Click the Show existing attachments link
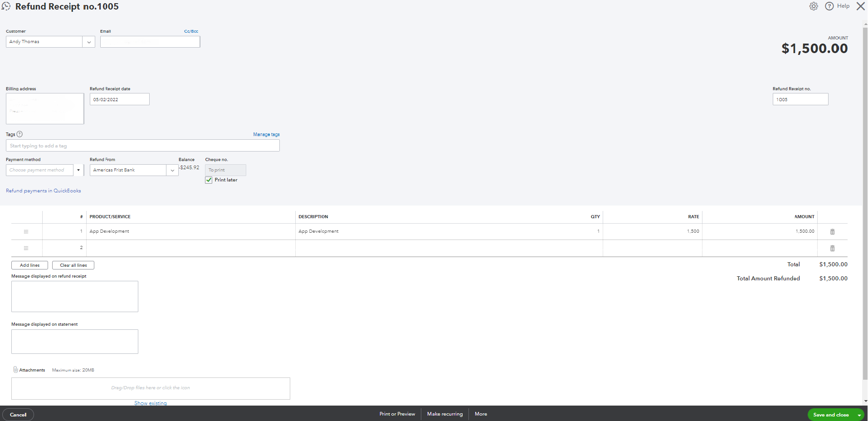This screenshot has height=421, width=868. point(151,403)
